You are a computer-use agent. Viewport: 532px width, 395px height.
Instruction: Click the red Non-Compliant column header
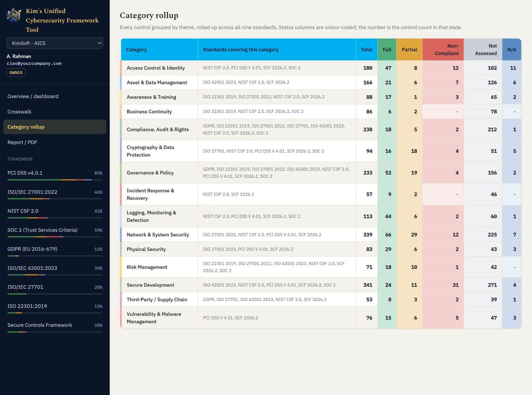(443, 49)
